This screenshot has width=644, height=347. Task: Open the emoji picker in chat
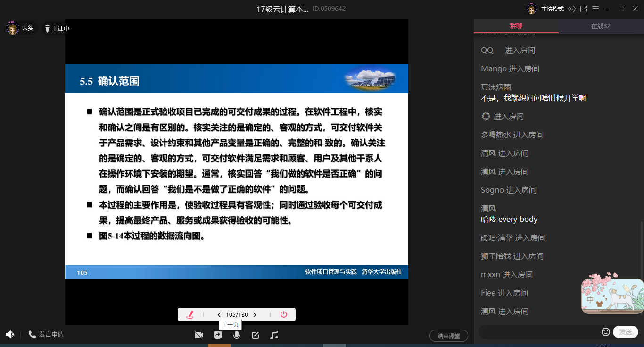pyautogui.click(x=606, y=332)
